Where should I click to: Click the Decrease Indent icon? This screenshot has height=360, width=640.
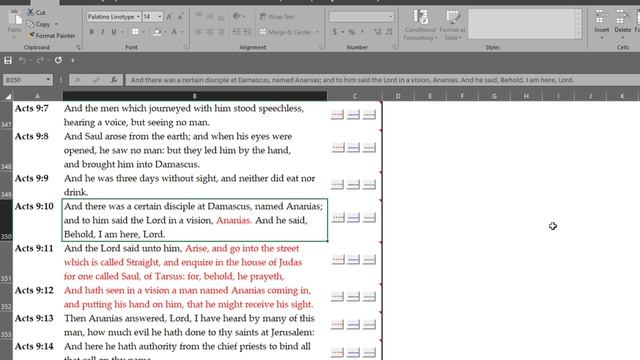coord(236,32)
